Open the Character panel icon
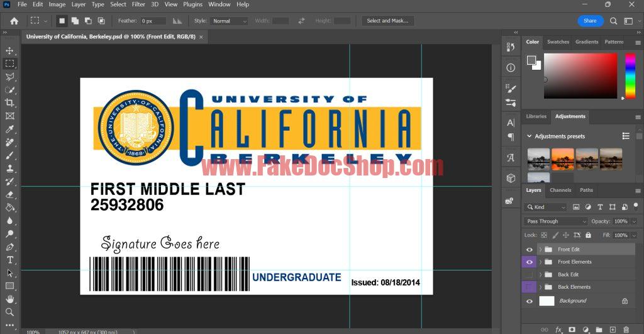Viewport: 644px width, 334px height. tap(511, 123)
